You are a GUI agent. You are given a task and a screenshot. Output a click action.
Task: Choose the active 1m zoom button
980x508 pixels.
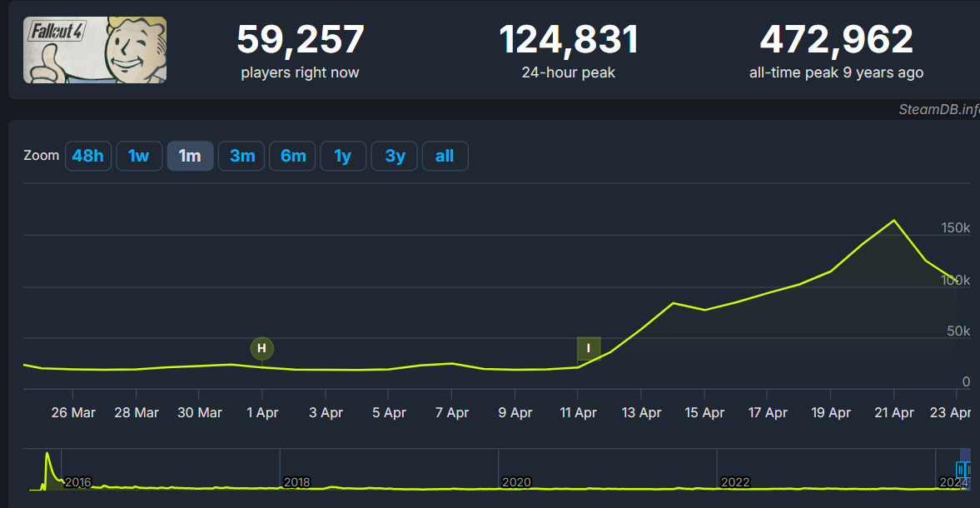pos(190,156)
